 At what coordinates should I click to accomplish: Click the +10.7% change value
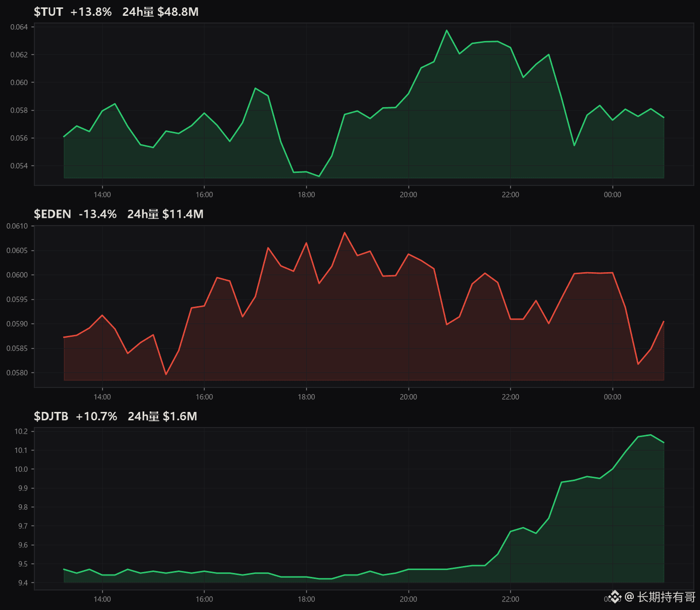click(96, 416)
